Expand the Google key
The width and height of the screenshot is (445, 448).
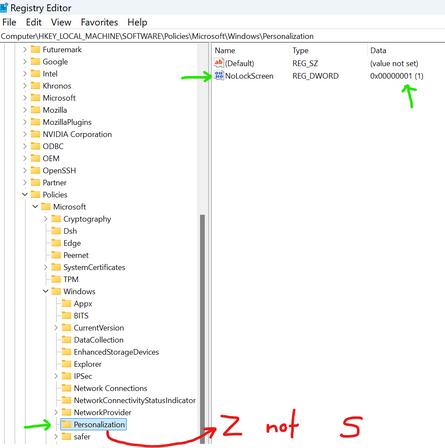(x=25, y=62)
